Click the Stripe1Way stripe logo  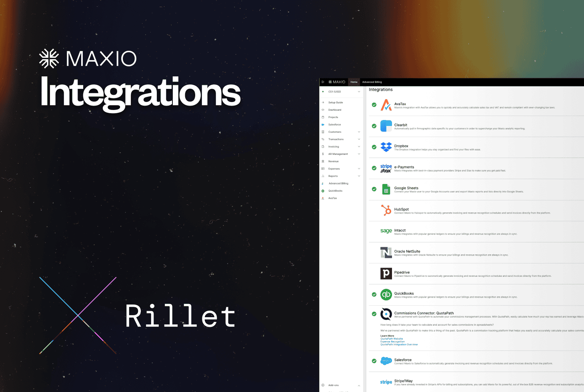pyautogui.click(x=386, y=382)
